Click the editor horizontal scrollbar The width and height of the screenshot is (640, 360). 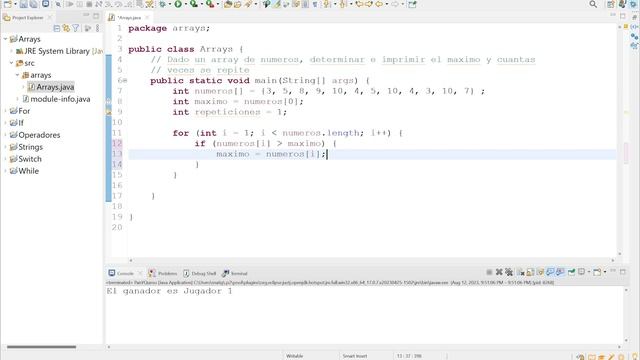pyautogui.click(x=371, y=260)
